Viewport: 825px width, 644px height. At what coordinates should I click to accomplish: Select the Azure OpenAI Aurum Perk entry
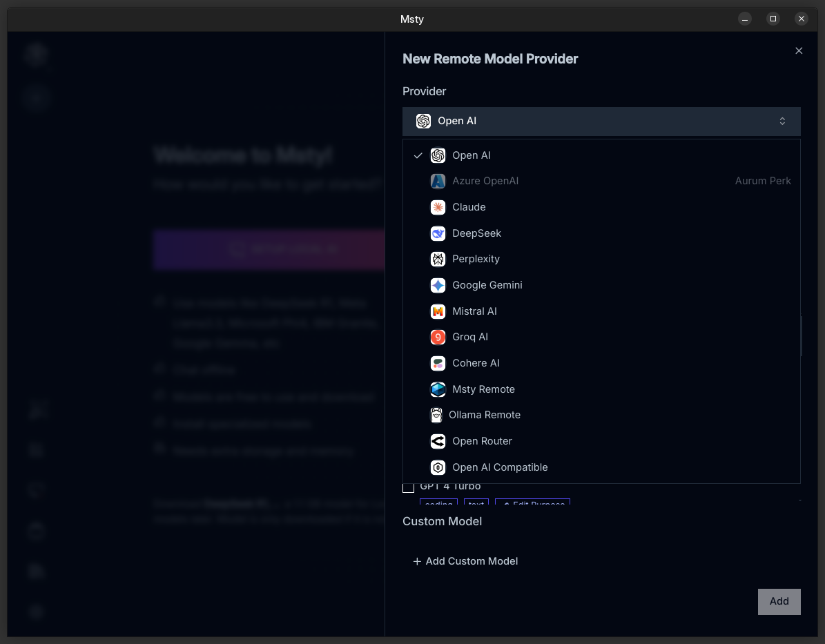pyautogui.click(x=485, y=181)
